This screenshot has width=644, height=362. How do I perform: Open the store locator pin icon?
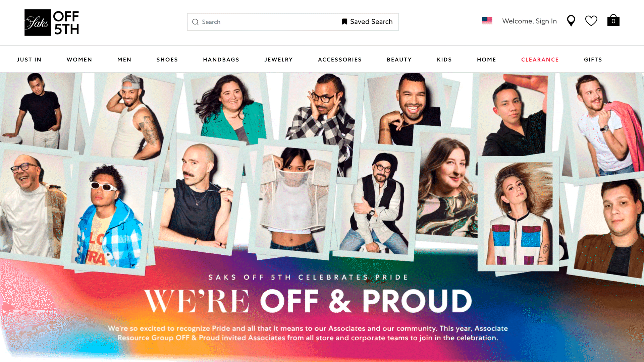click(x=571, y=21)
